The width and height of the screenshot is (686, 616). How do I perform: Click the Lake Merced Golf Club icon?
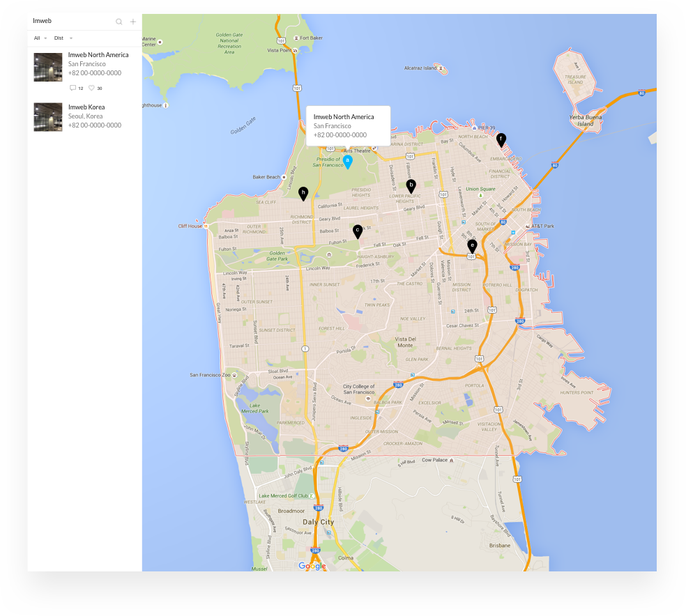pyautogui.click(x=312, y=495)
